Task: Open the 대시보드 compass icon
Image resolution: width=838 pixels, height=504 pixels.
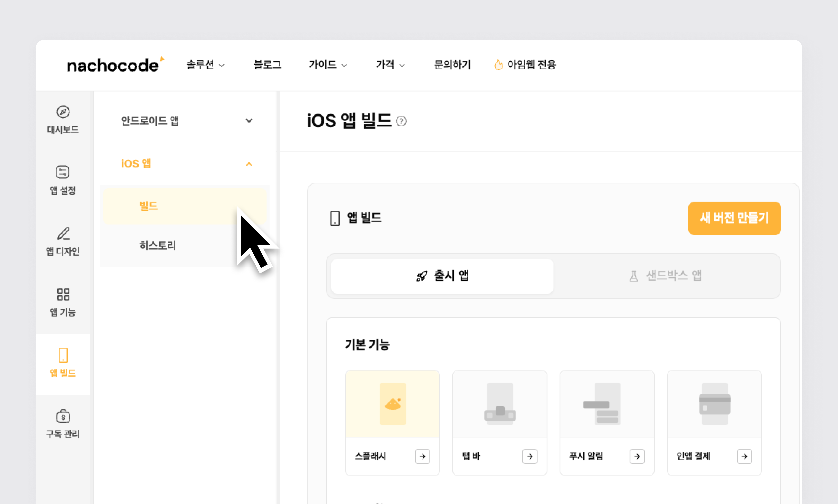Action: [x=63, y=112]
